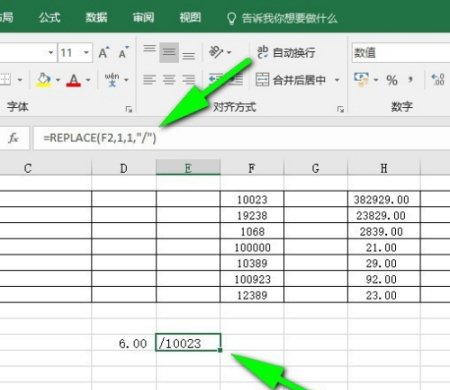Select column H header
450x390 pixels.
click(x=384, y=168)
